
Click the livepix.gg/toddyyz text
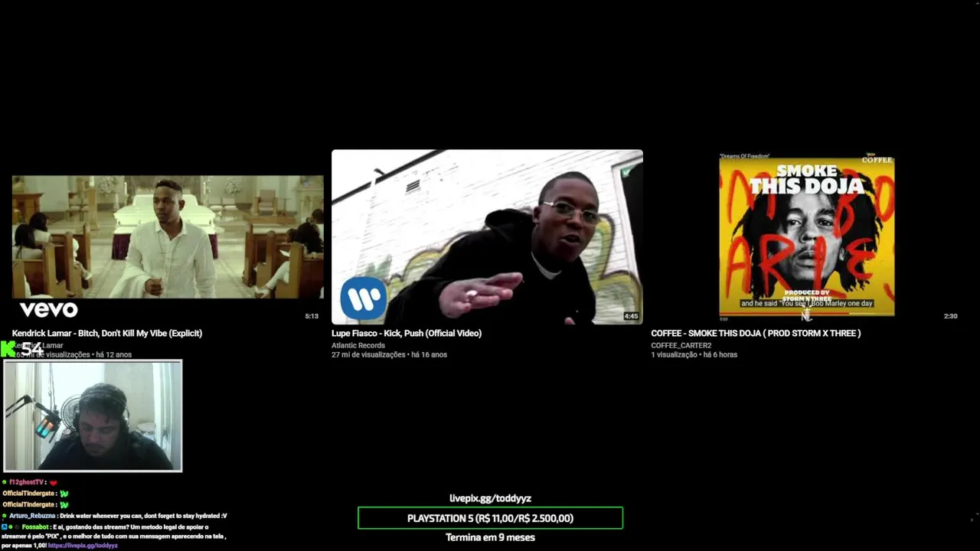(x=490, y=498)
